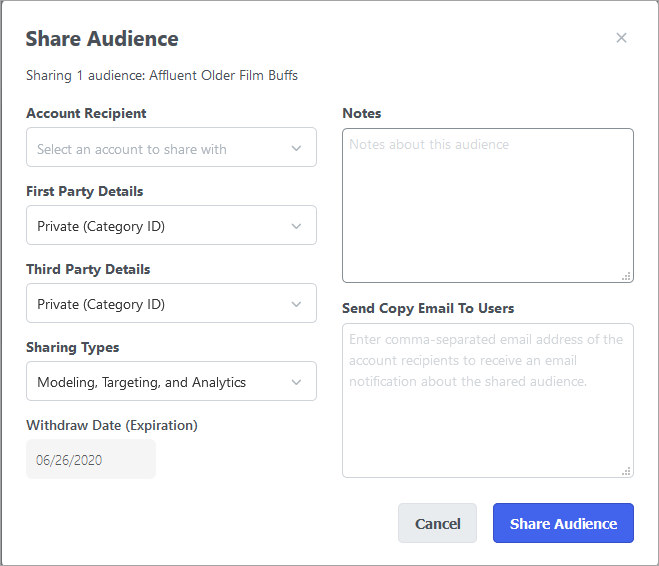The image size is (659, 566).
Task: Click the Sharing Types chevron arrow
Action: [x=296, y=382]
